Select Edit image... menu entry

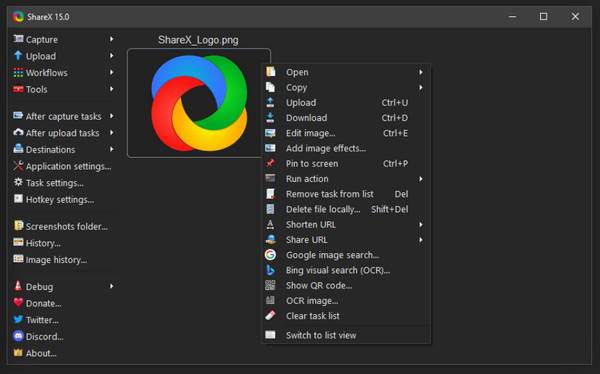point(346,133)
